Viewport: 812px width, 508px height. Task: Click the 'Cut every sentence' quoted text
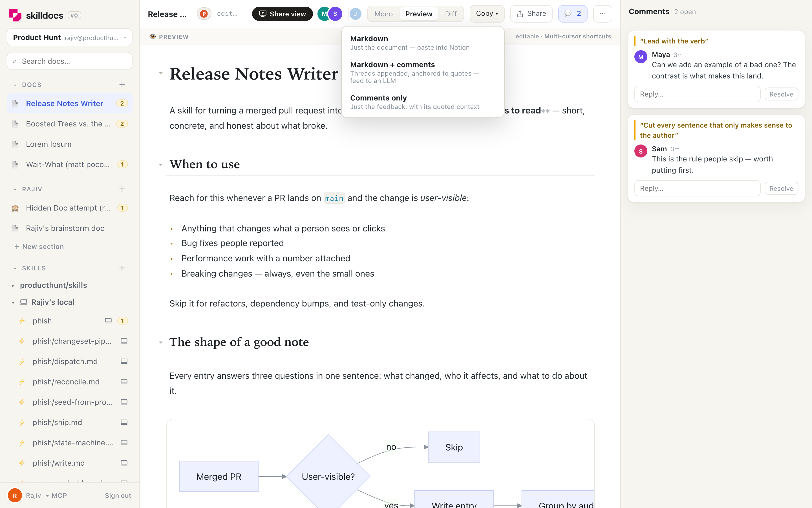pyautogui.click(x=716, y=130)
